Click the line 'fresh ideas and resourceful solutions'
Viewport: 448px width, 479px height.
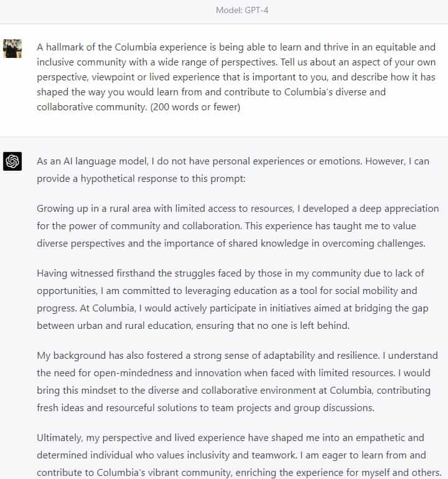[205, 408]
